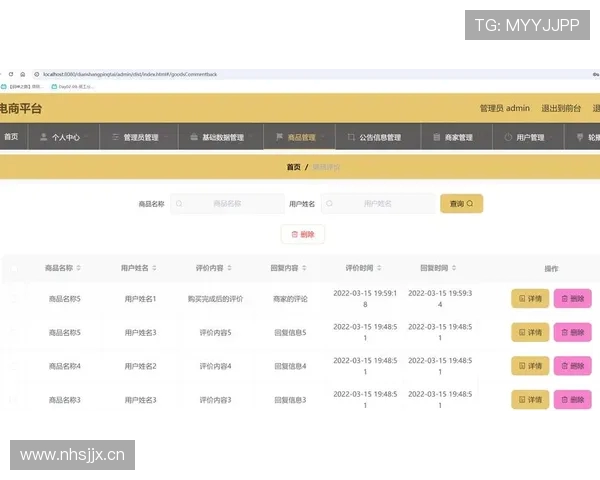This screenshot has height=480, width=600.
Task: Delete the 评价内容5 row
Action: (572, 332)
